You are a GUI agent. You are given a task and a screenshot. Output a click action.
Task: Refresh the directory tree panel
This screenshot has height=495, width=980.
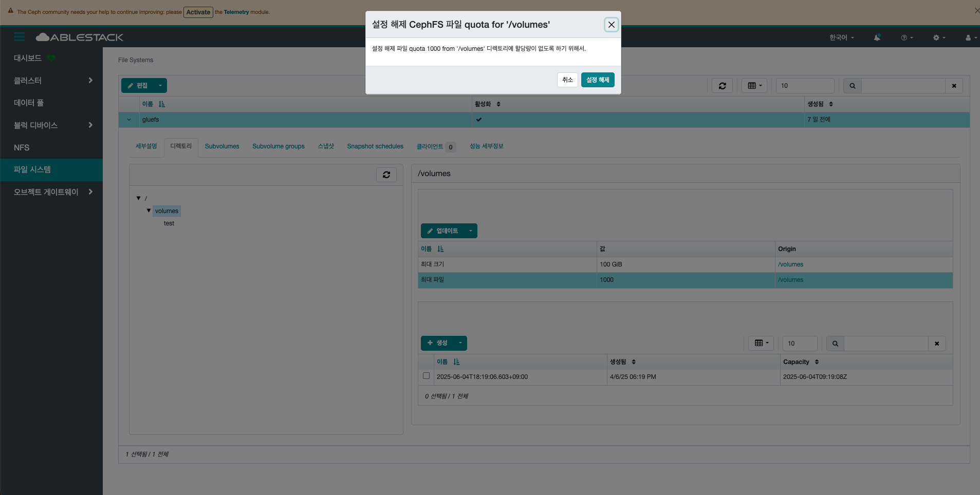[x=386, y=175]
